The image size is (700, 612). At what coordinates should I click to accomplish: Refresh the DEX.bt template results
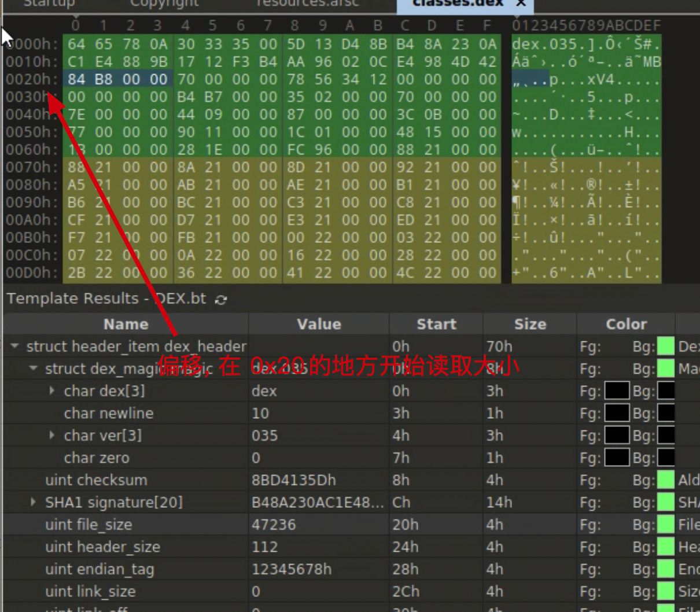pyautogui.click(x=221, y=299)
